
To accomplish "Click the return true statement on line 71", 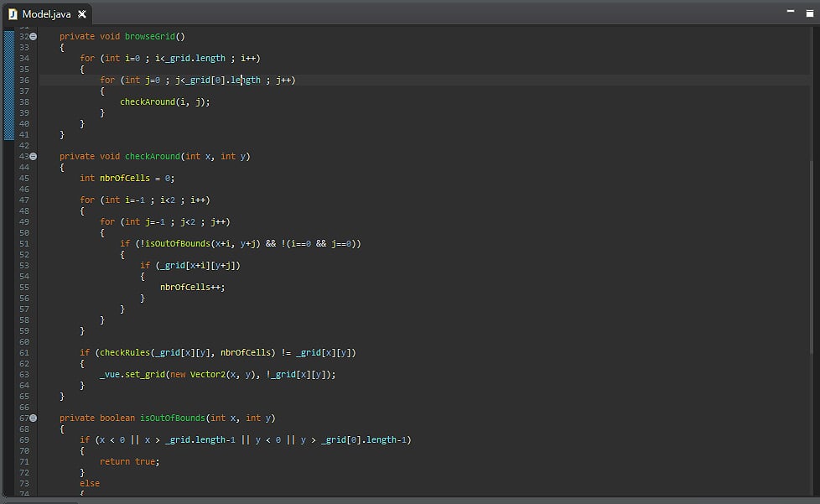I will (129, 462).
